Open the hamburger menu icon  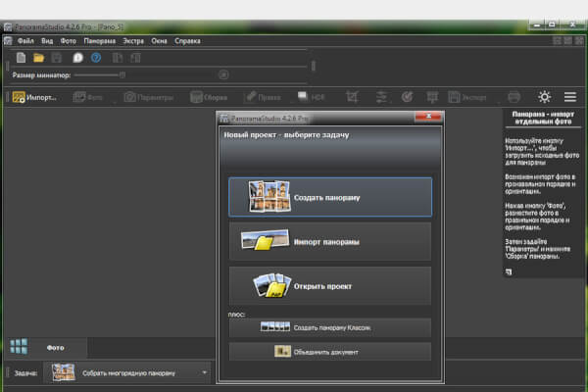pos(570,97)
